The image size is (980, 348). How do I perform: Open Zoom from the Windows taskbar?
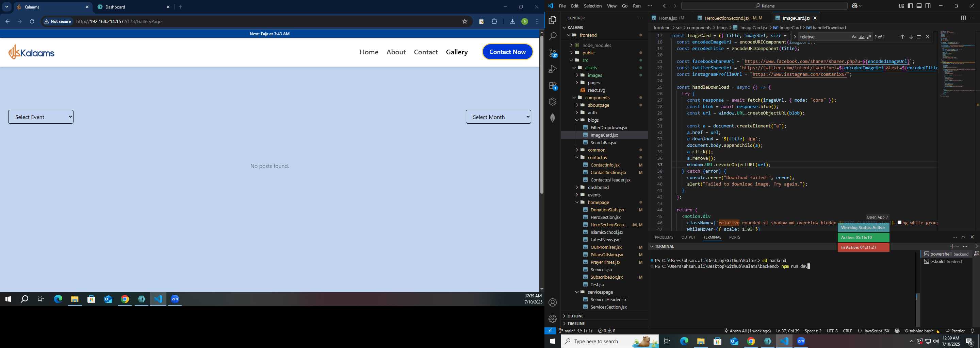(801, 342)
